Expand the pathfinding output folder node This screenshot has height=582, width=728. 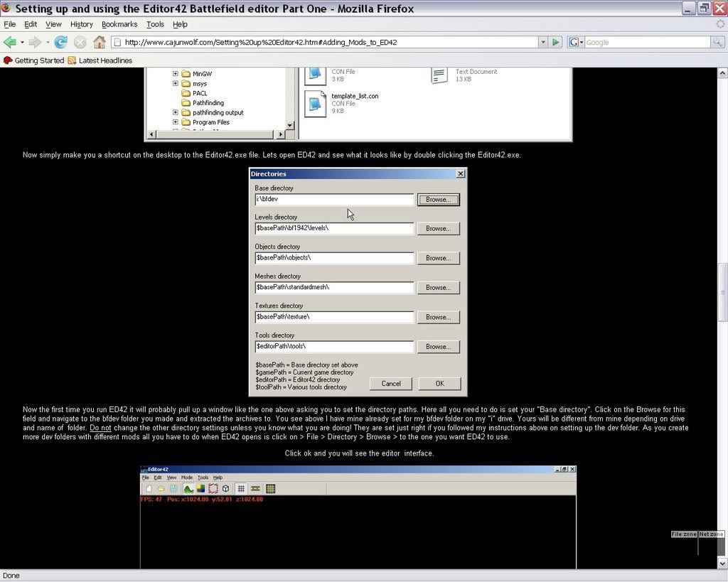click(175, 112)
